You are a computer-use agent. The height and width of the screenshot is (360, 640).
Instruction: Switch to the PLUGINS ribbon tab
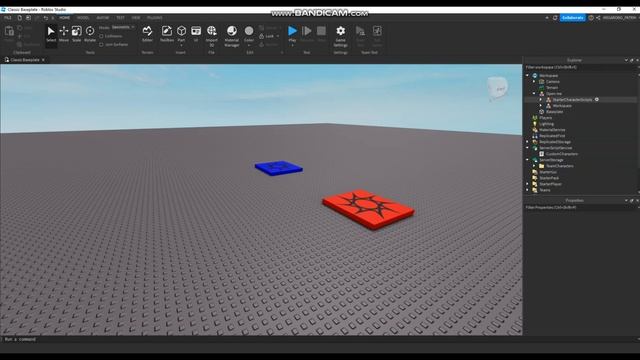pyautogui.click(x=155, y=18)
